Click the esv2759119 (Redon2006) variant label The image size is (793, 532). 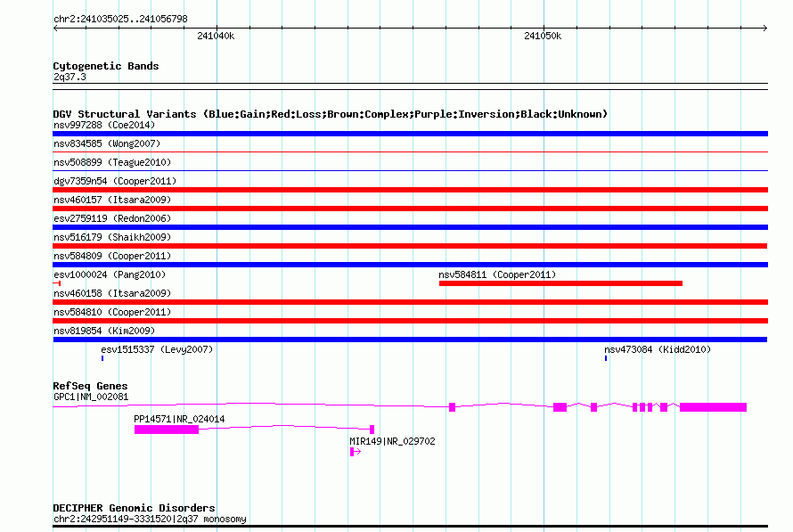[x=112, y=218]
